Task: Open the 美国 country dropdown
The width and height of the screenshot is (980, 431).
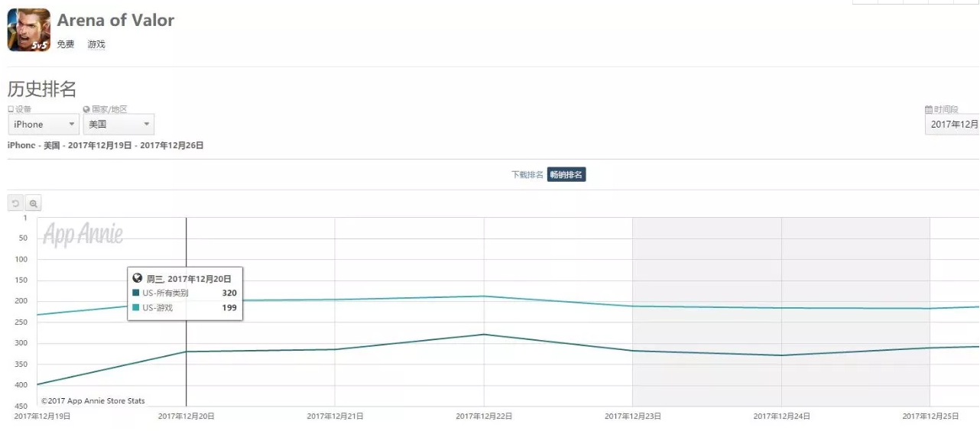Action: coord(118,124)
